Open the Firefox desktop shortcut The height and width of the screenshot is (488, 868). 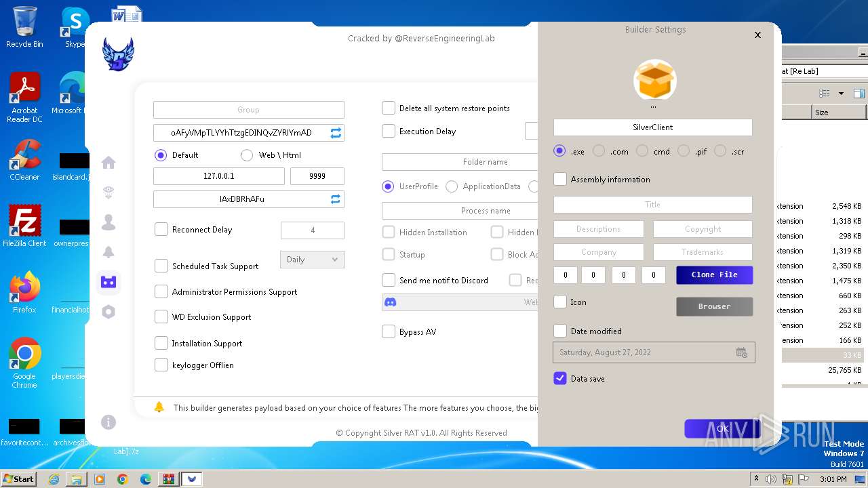[24, 293]
